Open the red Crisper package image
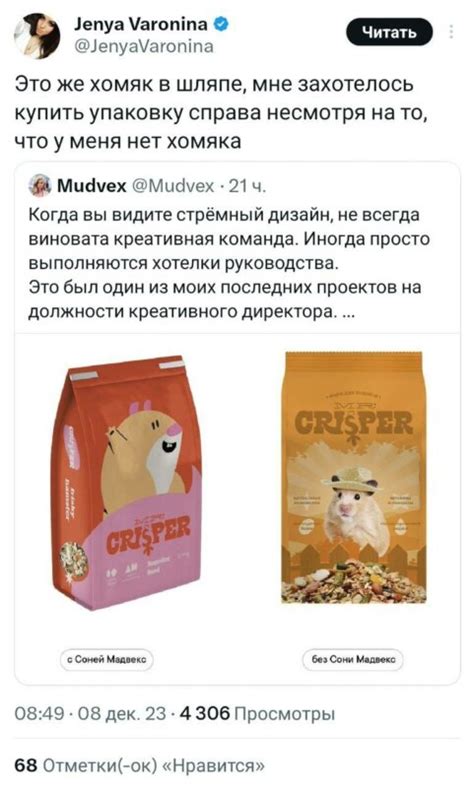The width and height of the screenshot is (474, 788). point(127,483)
